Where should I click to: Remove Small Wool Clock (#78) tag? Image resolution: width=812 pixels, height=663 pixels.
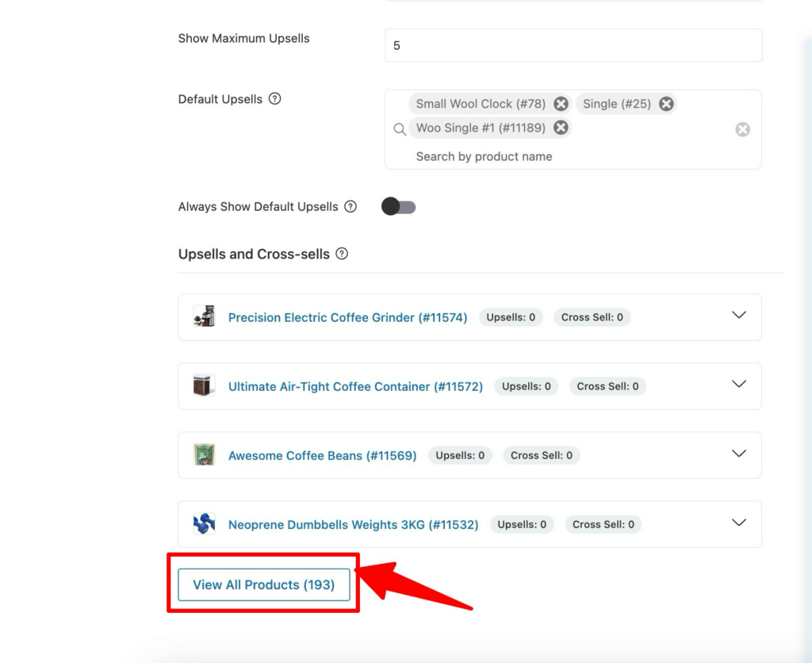pyautogui.click(x=561, y=104)
